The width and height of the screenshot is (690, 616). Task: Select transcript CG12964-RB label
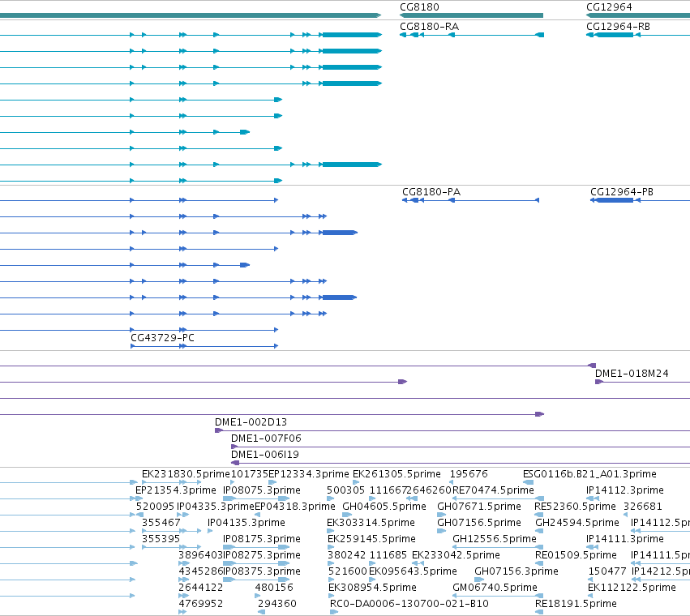[618, 27]
